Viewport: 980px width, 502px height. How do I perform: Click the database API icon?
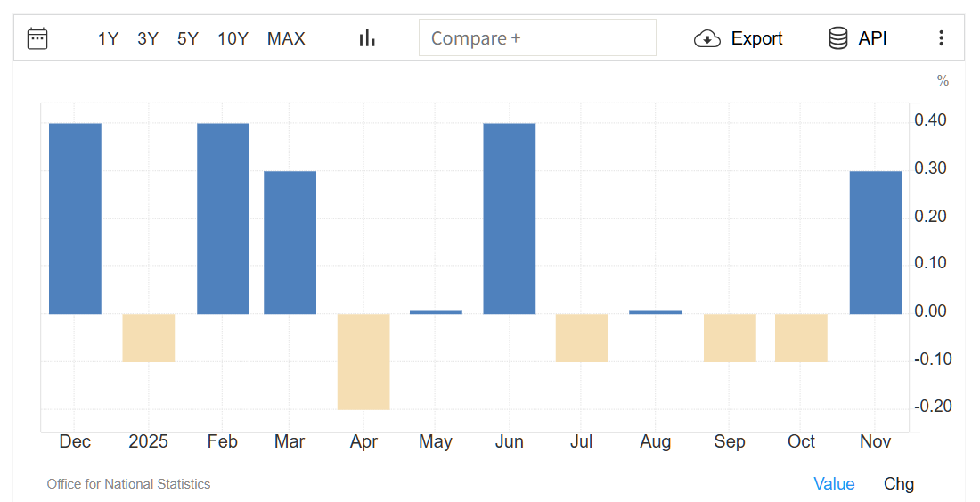coord(837,38)
